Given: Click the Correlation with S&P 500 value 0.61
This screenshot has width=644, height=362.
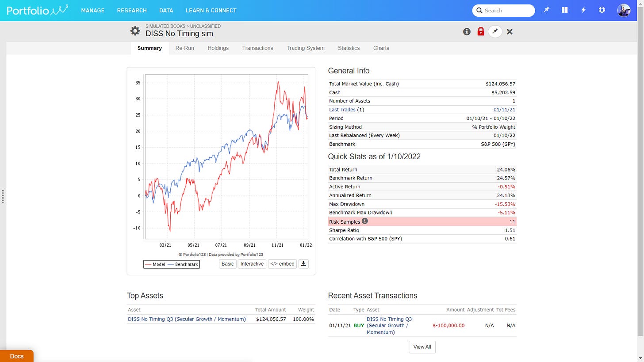Looking at the screenshot, I should tap(510, 239).
